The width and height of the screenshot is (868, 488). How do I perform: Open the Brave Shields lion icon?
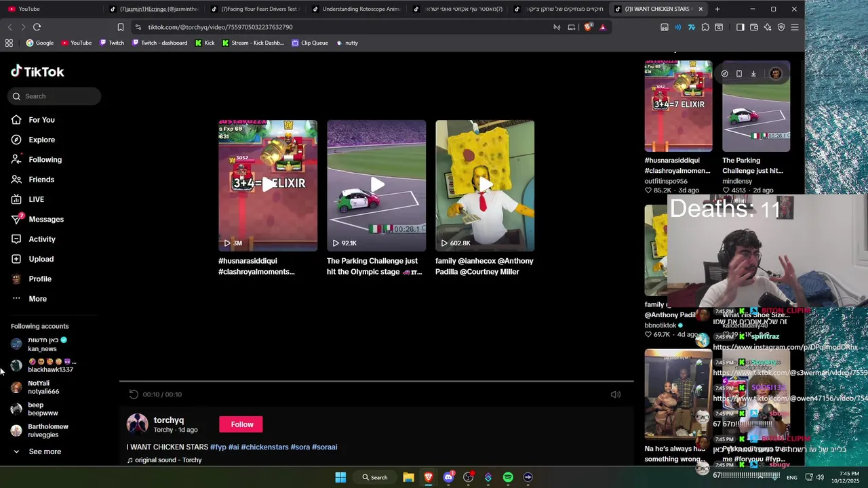click(588, 27)
